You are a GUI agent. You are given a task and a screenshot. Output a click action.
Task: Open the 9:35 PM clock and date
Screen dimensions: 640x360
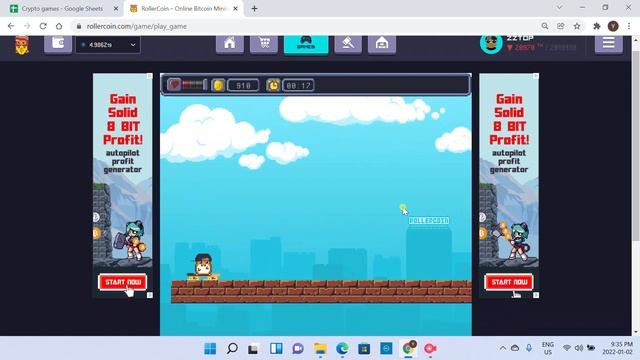pos(617,348)
